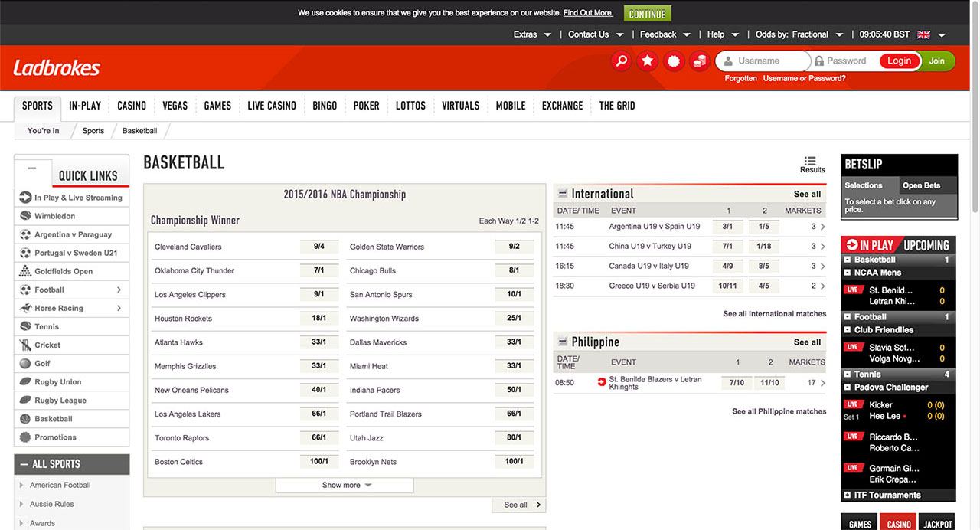Open the Contact Us dropdown

coord(596,34)
